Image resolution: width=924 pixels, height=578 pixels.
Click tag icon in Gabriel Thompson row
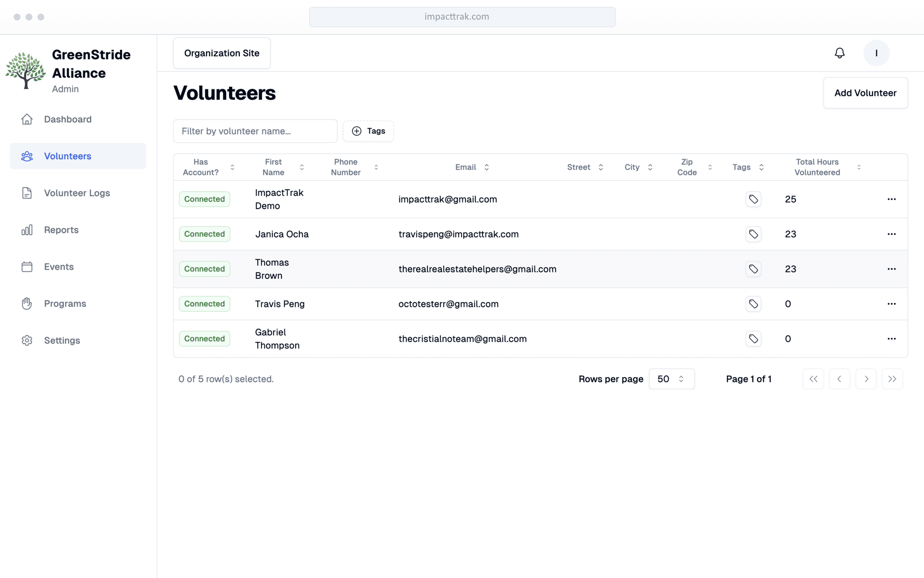pyautogui.click(x=753, y=339)
